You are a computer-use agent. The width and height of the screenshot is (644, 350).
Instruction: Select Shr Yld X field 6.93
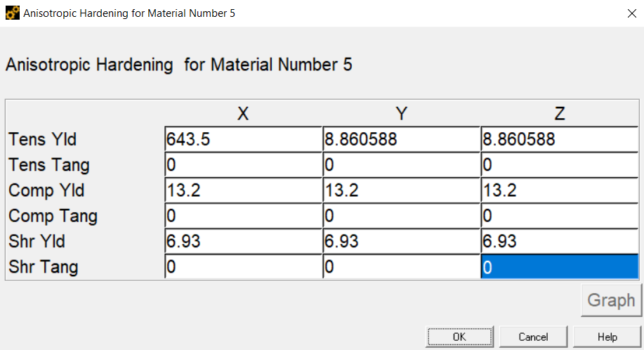click(244, 241)
